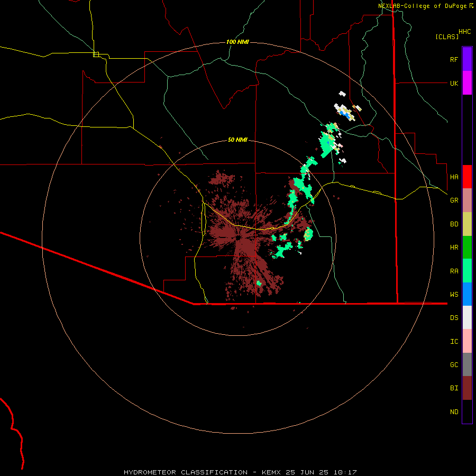Click the RF legend label
This screenshot has height=476, width=476.
(x=454, y=59)
